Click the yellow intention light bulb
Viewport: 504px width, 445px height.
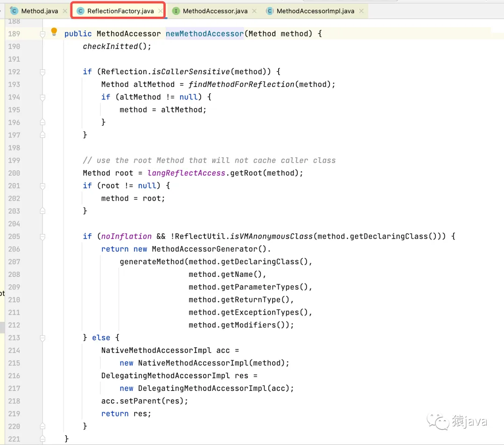54,32
